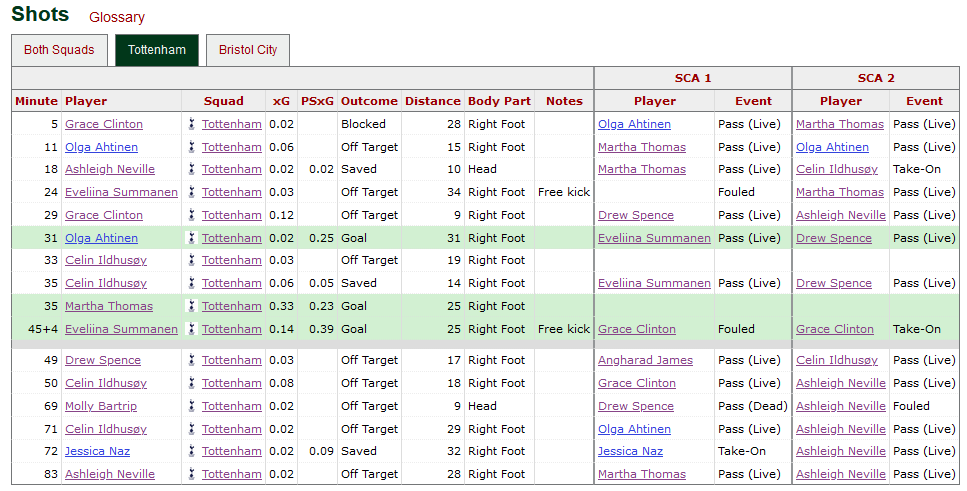
Task: Select the Tottenham tab
Action: click(157, 50)
